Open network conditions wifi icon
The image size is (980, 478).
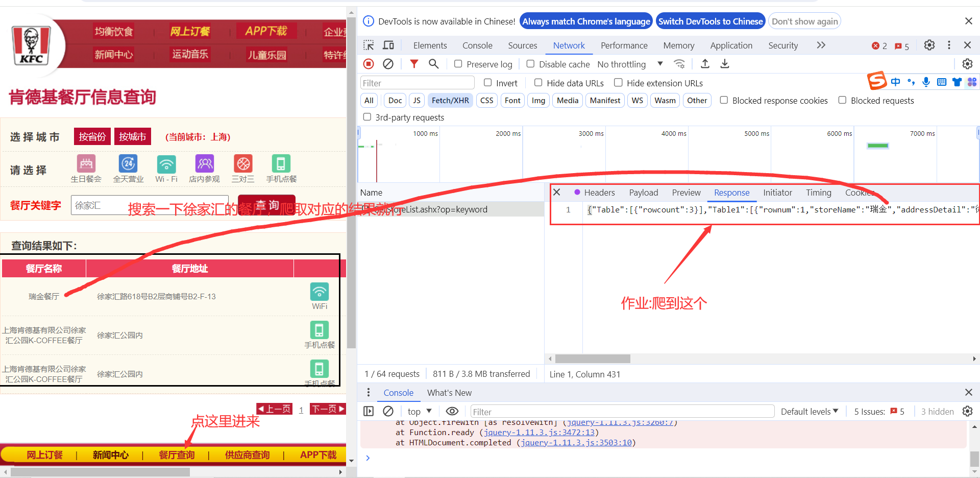tap(679, 64)
